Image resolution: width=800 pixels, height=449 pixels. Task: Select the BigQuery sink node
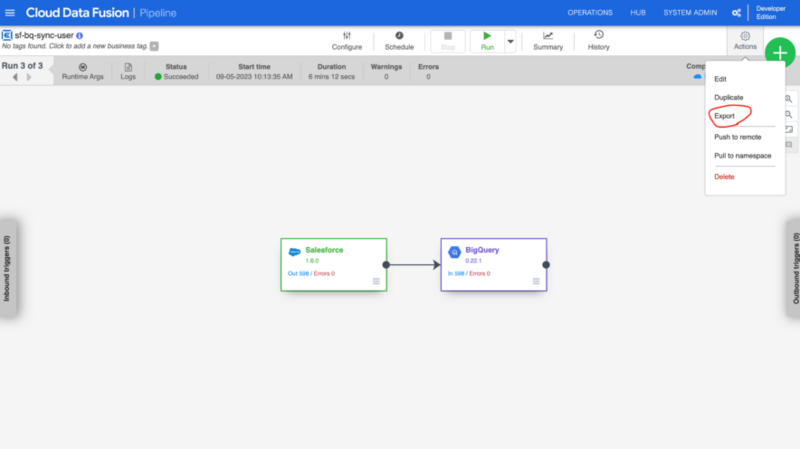[x=494, y=265]
